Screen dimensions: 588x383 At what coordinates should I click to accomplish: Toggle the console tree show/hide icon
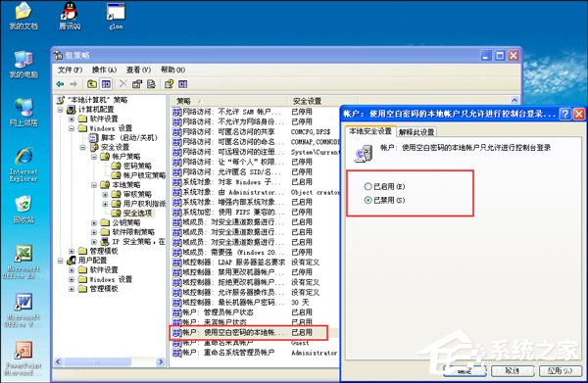click(x=106, y=84)
